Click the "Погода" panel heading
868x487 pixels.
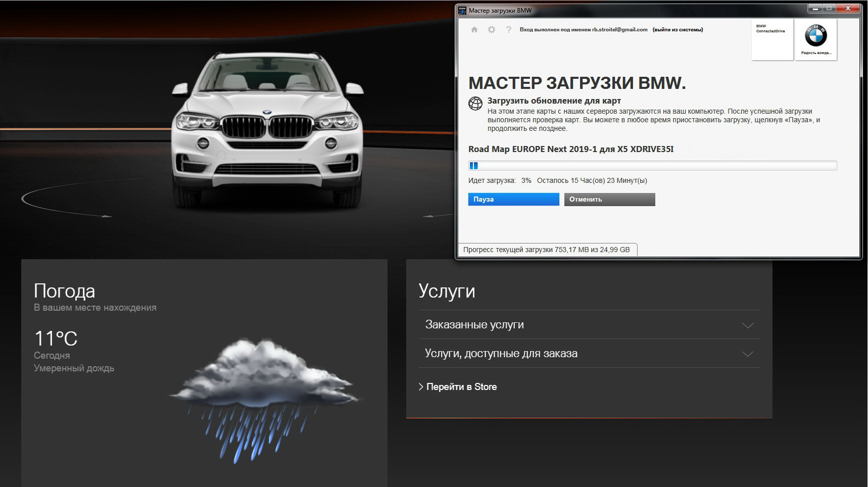[64, 291]
